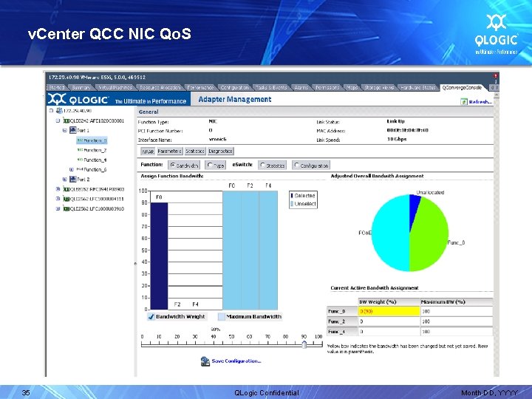Click the first QLE2562 adapter card icon

(66, 199)
